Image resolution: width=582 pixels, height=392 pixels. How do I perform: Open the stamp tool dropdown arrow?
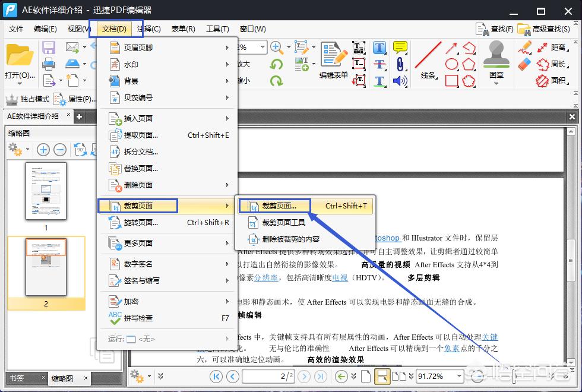[x=497, y=83]
